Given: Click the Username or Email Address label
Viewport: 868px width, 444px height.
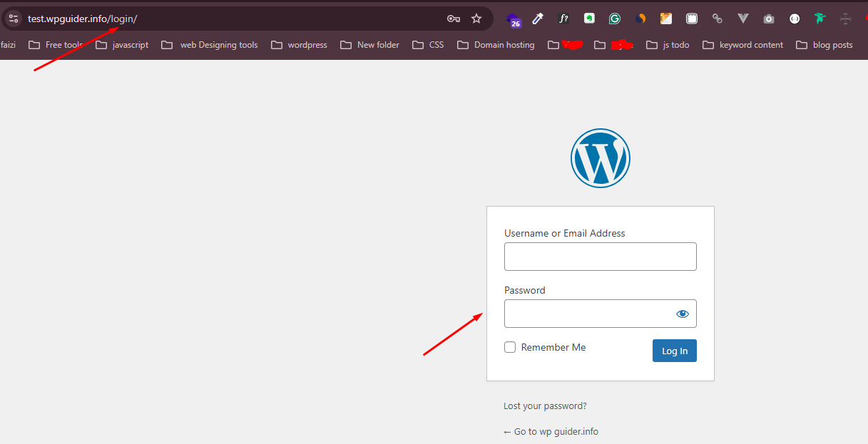Looking at the screenshot, I should coord(565,233).
